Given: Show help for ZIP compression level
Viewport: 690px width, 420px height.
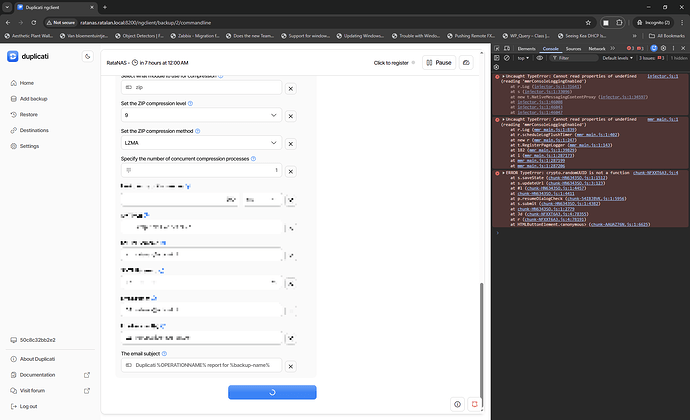Looking at the screenshot, I should click(x=191, y=103).
